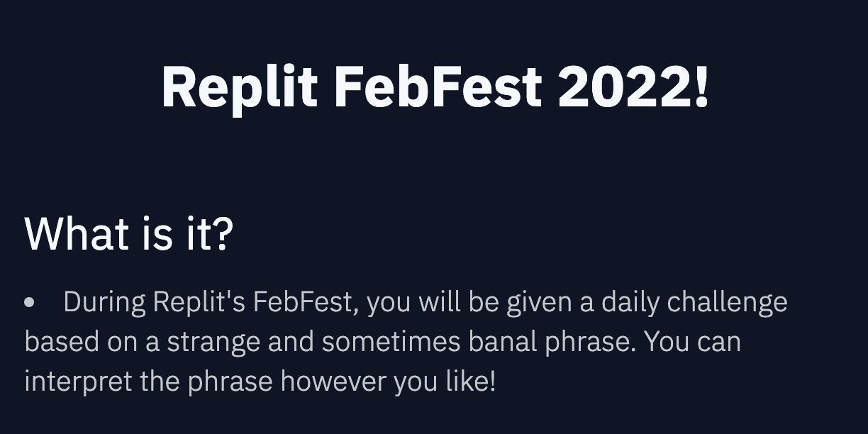
Task: Click the bullet point before "During"
Action: (30, 303)
